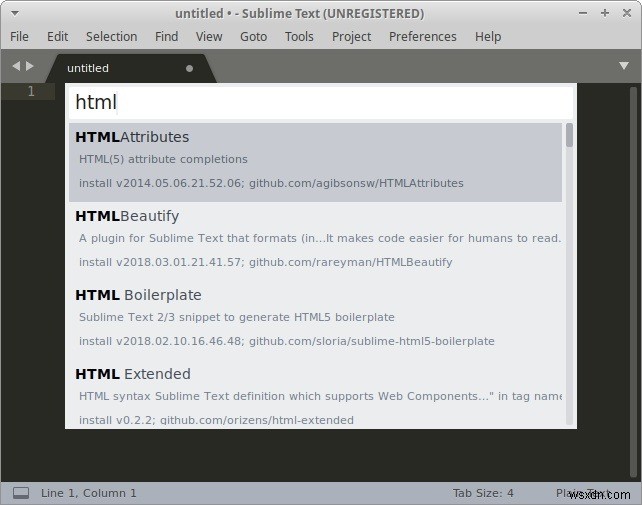The width and height of the screenshot is (642, 505).
Task: Open the Tools menu
Action: pyautogui.click(x=299, y=37)
